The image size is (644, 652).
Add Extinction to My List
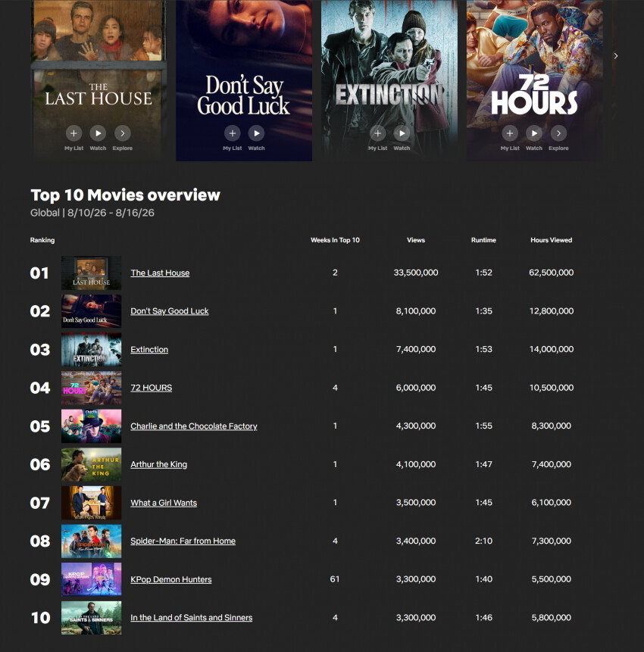tap(377, 133)
